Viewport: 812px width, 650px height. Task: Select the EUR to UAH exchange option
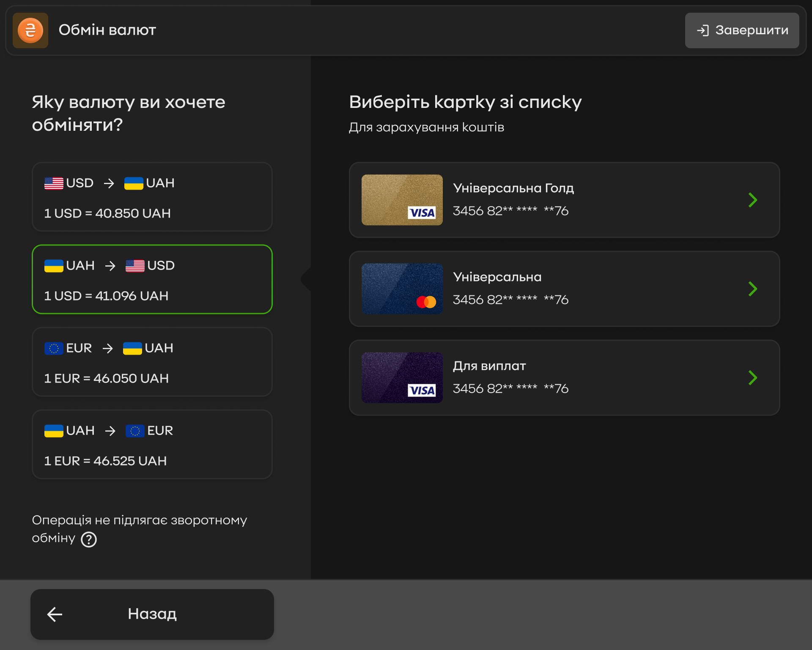click(152, 362)
